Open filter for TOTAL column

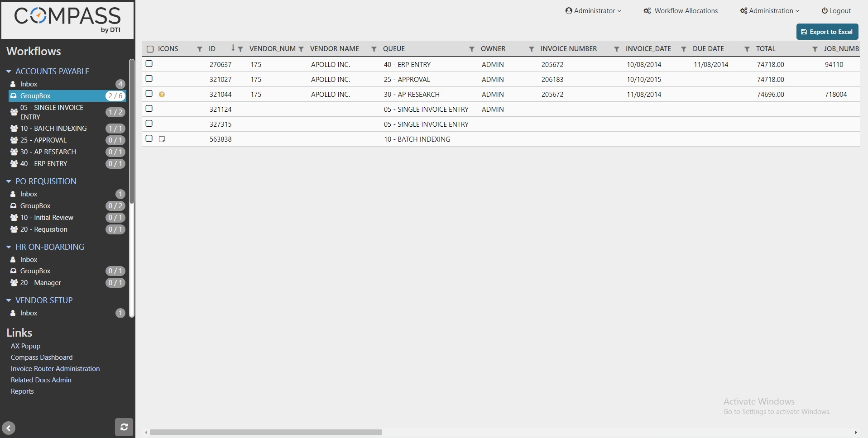coord(815,49)
